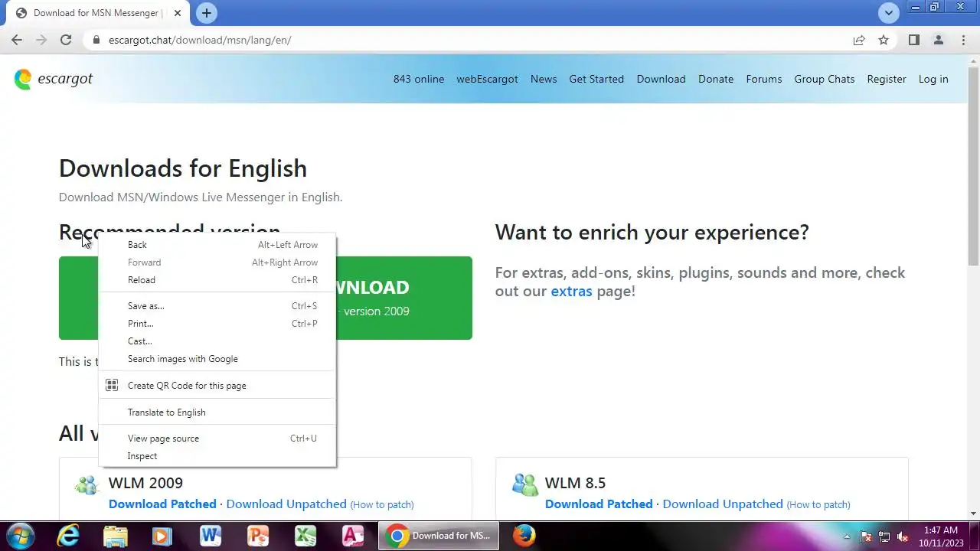Image resolution: width=980 pixels, height=551 pixels.
Task: Open the Forums nav link
Action: (x=764, y=79)
